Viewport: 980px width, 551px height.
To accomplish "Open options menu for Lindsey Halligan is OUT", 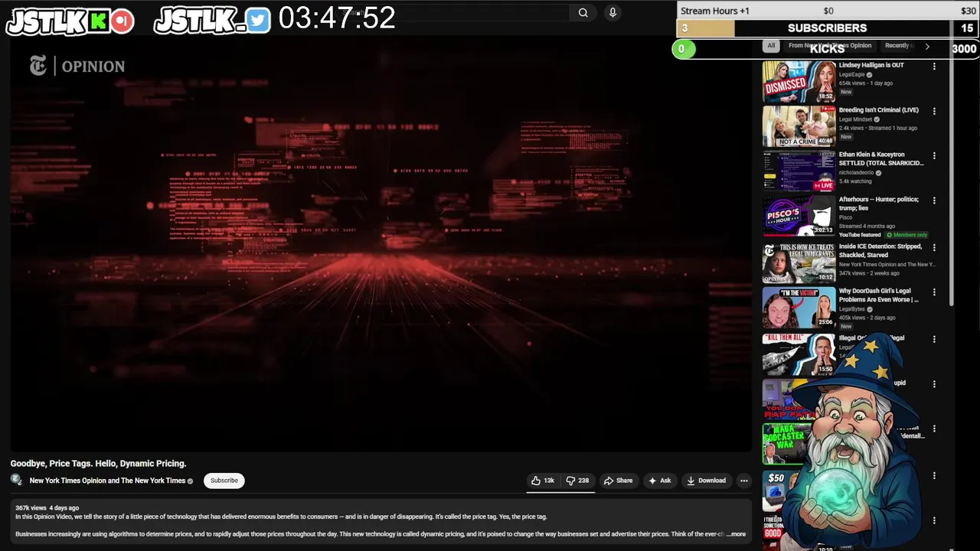I will 934,67.
